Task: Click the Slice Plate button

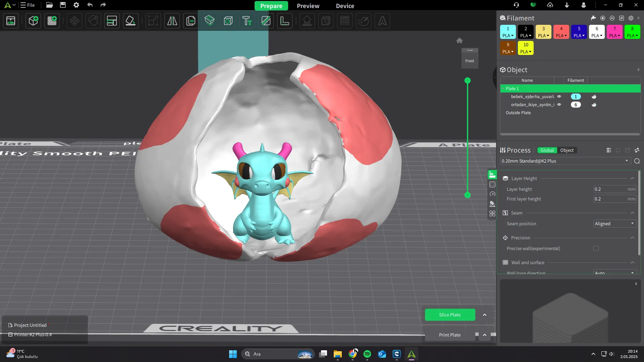Action: pos(449,314)
